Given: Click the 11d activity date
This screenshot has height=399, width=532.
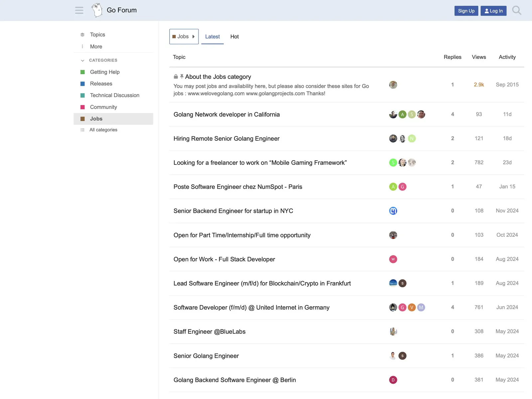Looking at the screenshot, I should coord(507,114).
